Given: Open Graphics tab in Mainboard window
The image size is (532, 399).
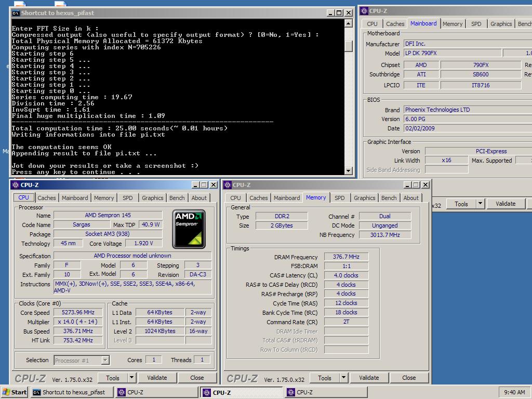Looking at the screenshot, I should (x=501, y=24).
